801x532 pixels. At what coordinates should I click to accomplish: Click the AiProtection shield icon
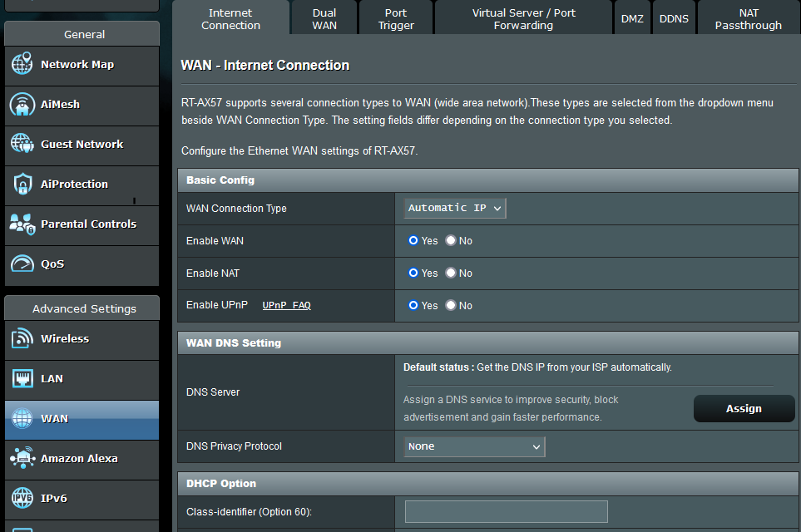[22, 185]
